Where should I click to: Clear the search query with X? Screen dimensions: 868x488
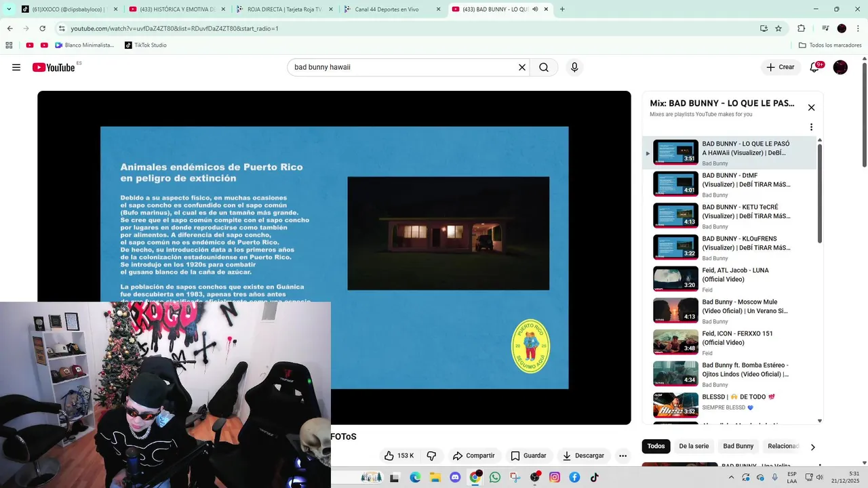pyautogui.click(x=522, y=67)
